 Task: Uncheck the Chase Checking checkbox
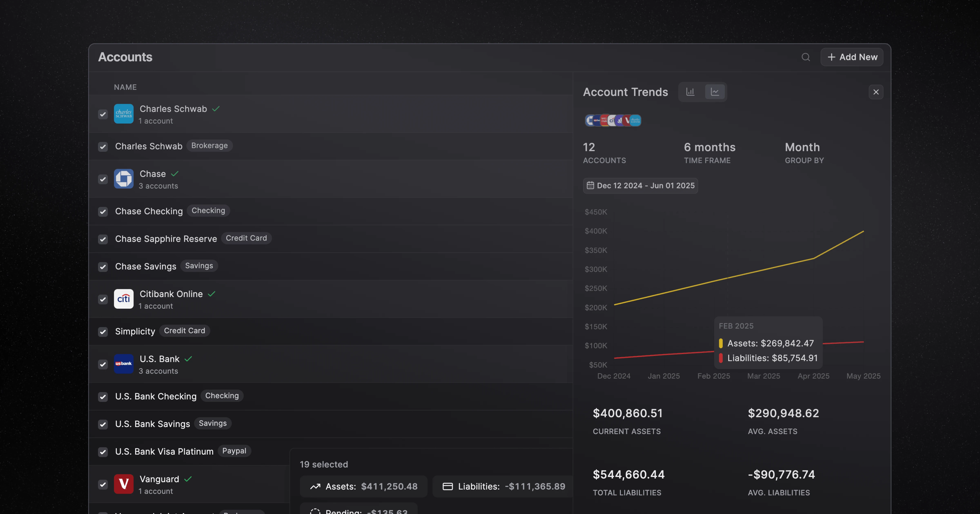click(103, 212)
